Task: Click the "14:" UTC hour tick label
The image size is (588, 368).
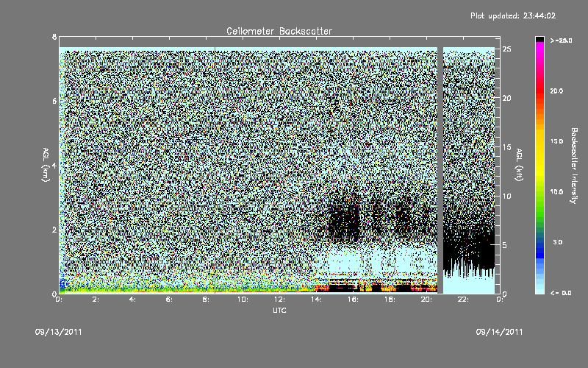Action: [x=316, y=300]
